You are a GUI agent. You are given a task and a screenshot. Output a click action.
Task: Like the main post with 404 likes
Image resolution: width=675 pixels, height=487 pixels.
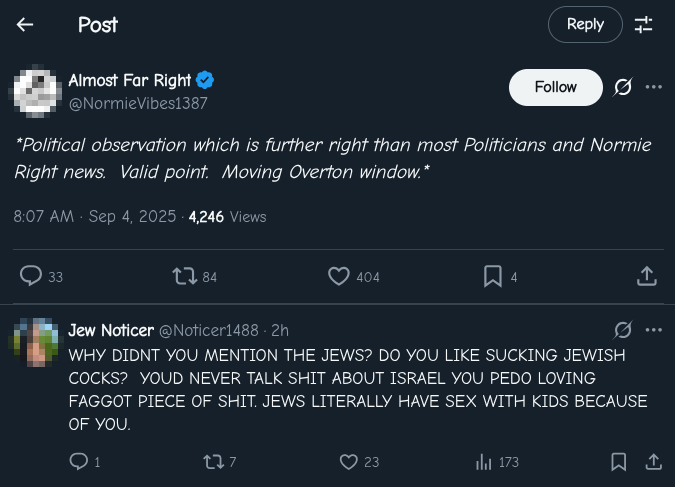[x=339, y=276]
